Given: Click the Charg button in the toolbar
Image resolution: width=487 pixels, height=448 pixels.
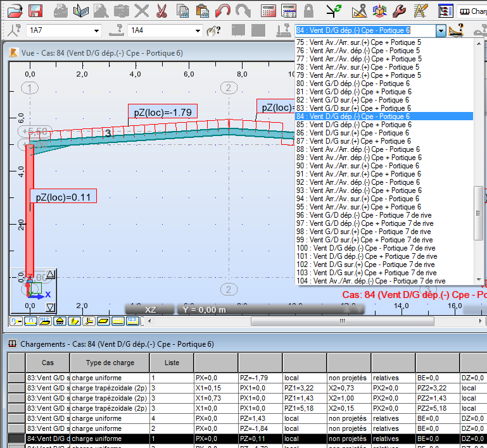Looking at the screenshot, I should [x=472, y=11].
